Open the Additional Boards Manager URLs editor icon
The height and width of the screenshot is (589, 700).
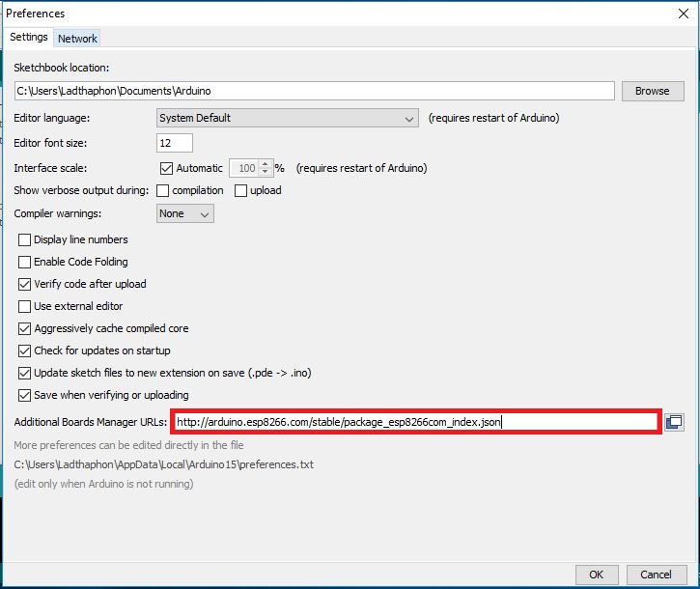[x=674, y=422]
